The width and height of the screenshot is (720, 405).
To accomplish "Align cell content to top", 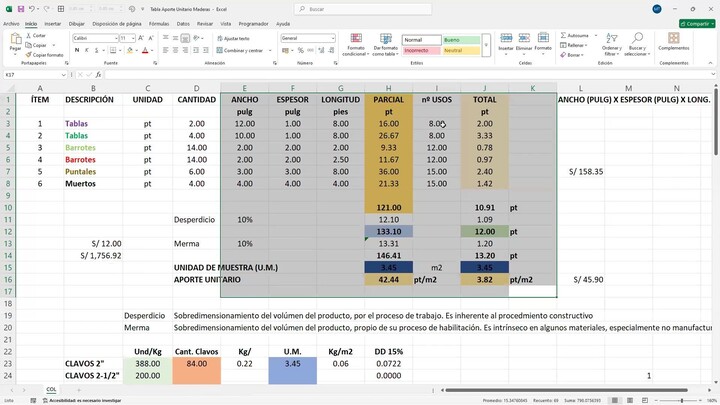I will click(166, 38).
